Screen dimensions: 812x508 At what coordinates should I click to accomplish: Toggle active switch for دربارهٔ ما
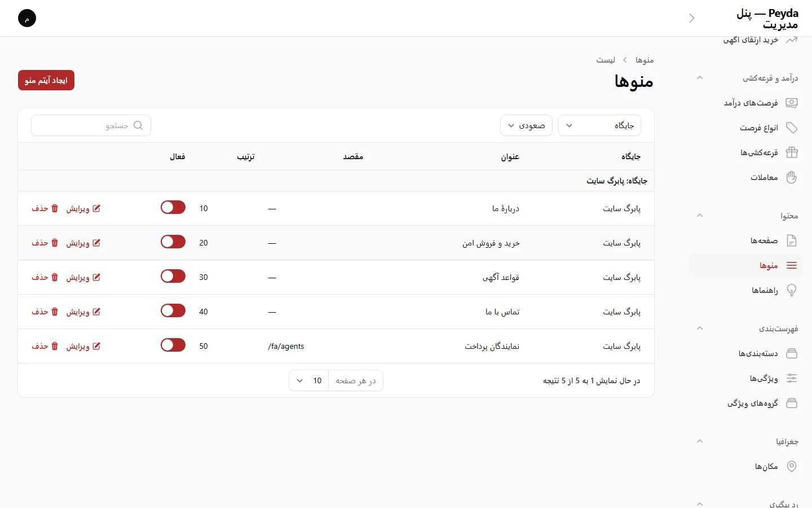pos(173,207)
